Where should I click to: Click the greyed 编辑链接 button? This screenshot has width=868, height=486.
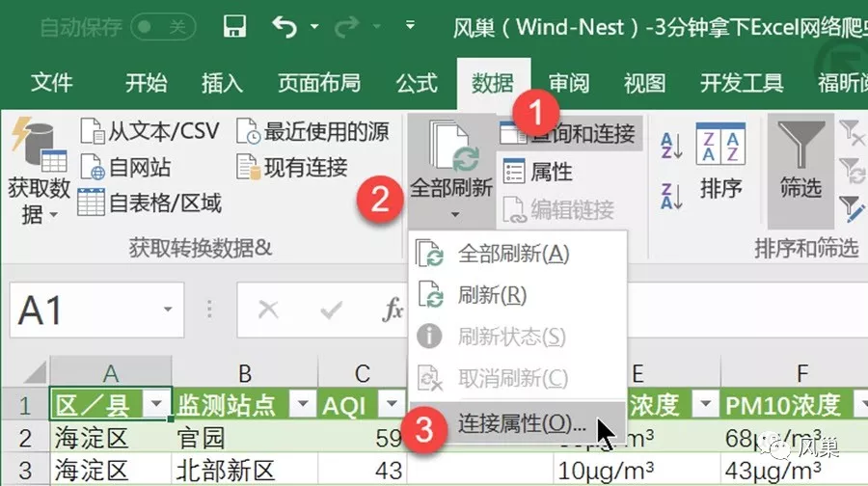tap(558, 210)
